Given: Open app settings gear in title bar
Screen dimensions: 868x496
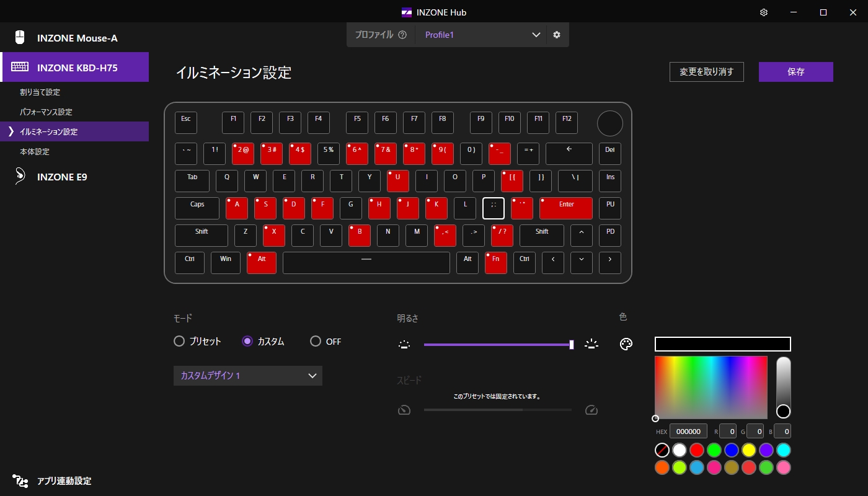Looking at the screenshot, I should pos(764,12).
